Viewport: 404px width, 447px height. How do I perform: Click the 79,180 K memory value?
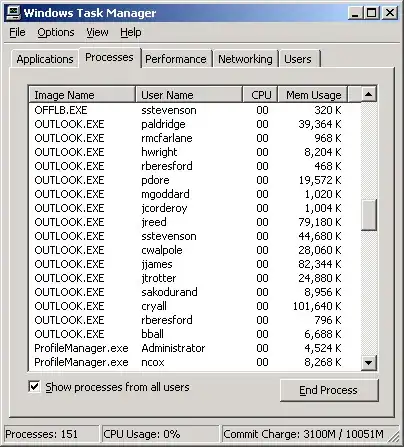[x=320, y=222]
